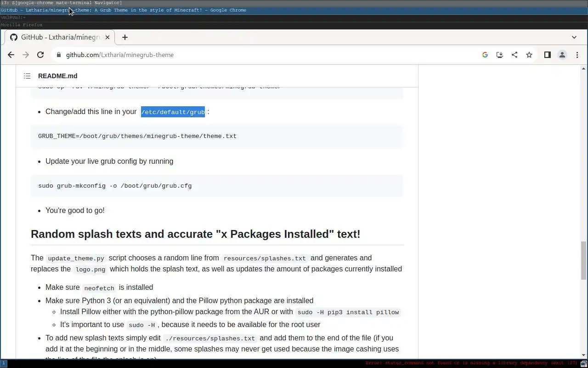Close the GitHub minegrub tab
The image size is (588, 368).
(x=107, y=37)
